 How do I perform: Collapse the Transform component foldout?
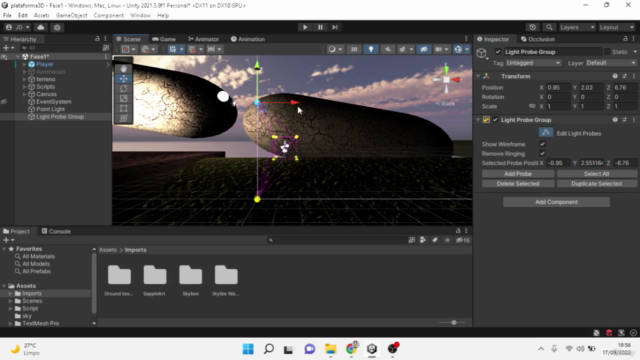coord(478,76)
